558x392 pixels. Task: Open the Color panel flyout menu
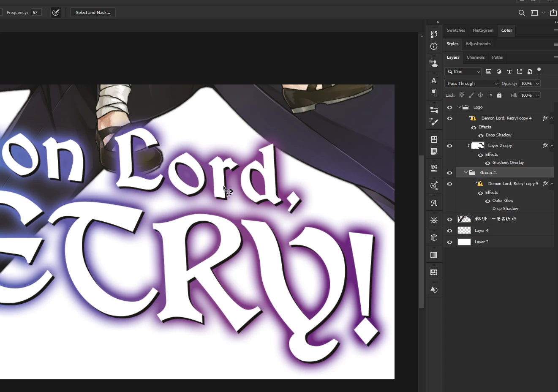pyautogui.click(x=555, y=30)
